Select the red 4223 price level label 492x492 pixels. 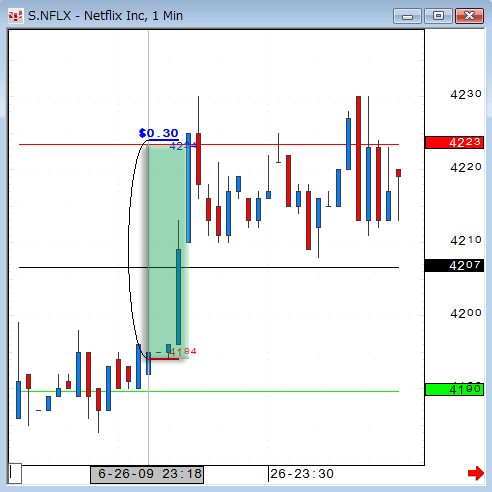(454, 142)
